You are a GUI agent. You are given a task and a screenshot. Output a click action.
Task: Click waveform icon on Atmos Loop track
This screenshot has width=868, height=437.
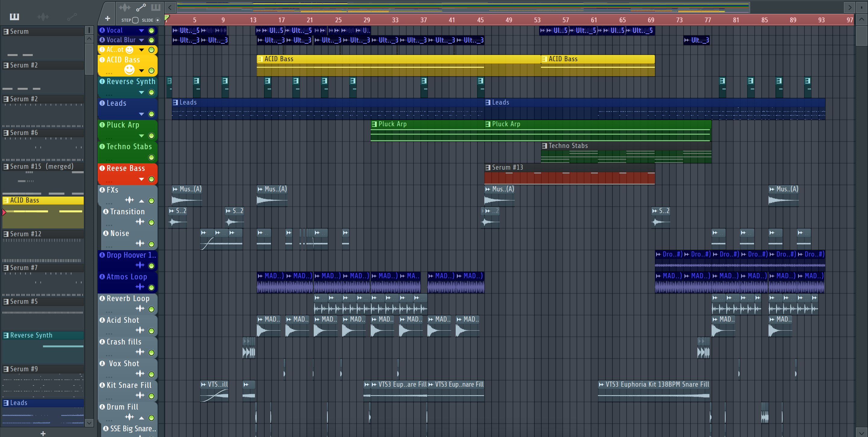click(x=140, y=287)
